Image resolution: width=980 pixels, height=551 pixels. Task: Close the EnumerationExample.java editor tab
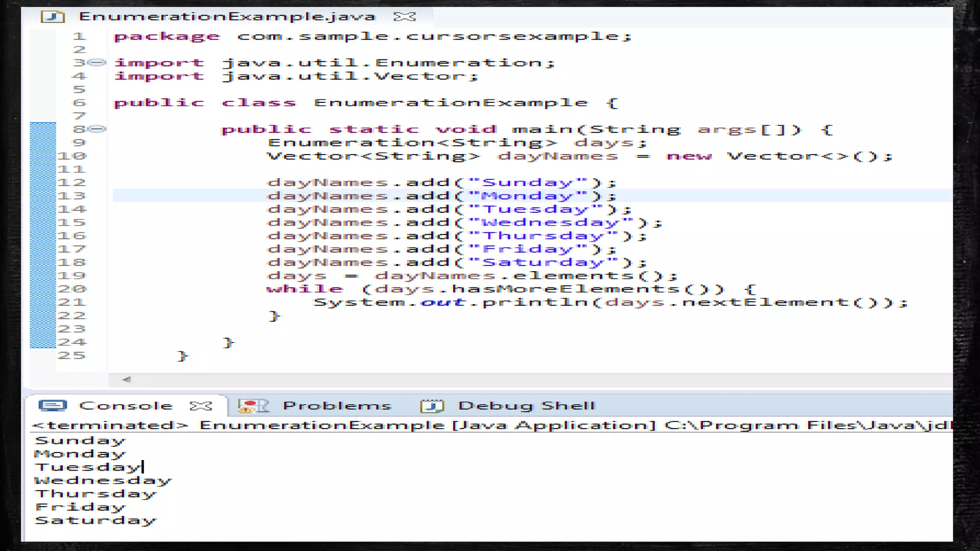[x=404, y=17]
